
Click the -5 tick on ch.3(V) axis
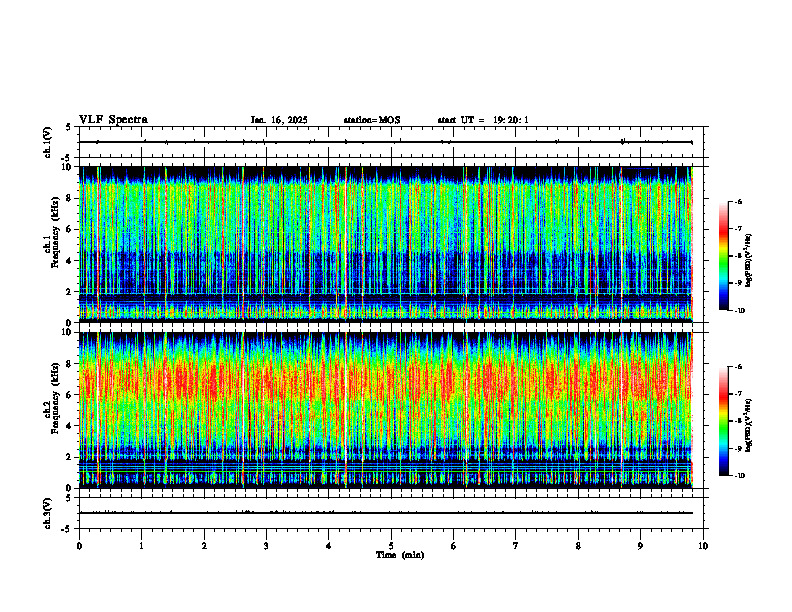[x=66, y=529]
